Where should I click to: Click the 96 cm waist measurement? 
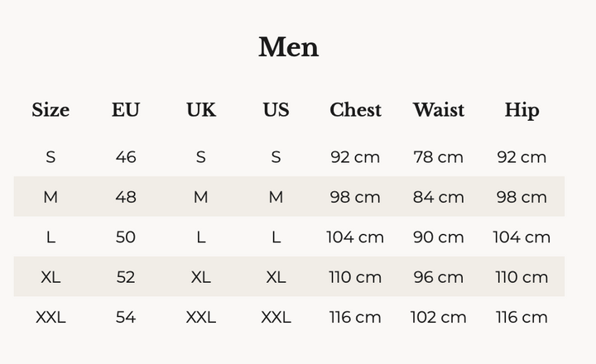coord(438,277)
